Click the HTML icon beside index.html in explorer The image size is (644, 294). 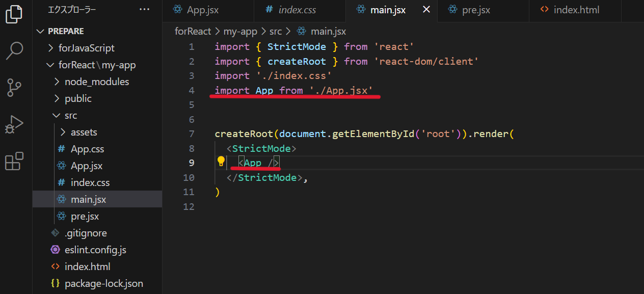click(x=56, y=266)
